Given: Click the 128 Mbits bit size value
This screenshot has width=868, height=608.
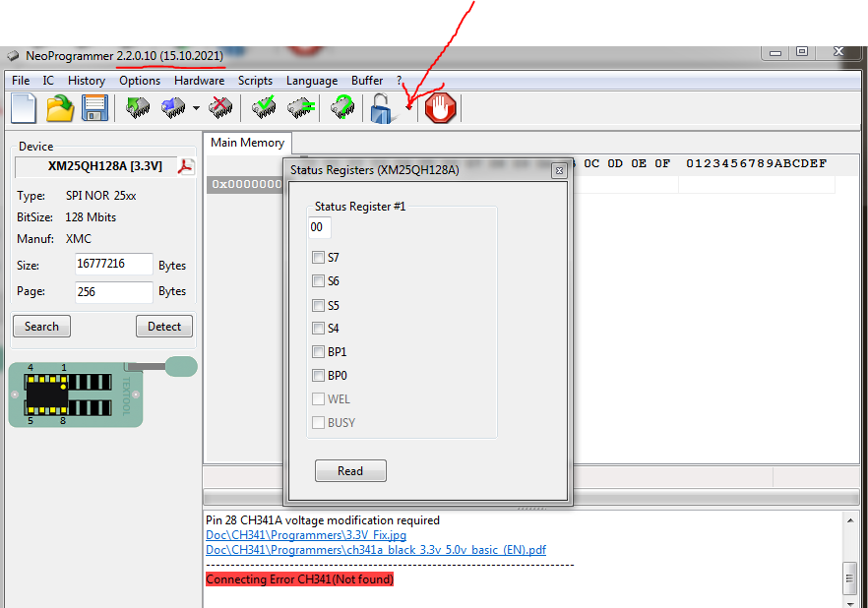Looking at the screenshot, I should [x=91, y=217].
